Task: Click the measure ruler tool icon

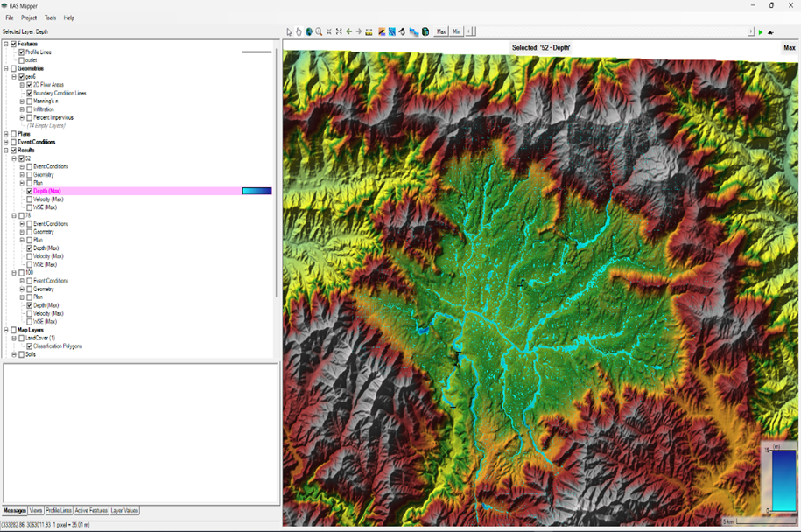Action: click(369, 31)
